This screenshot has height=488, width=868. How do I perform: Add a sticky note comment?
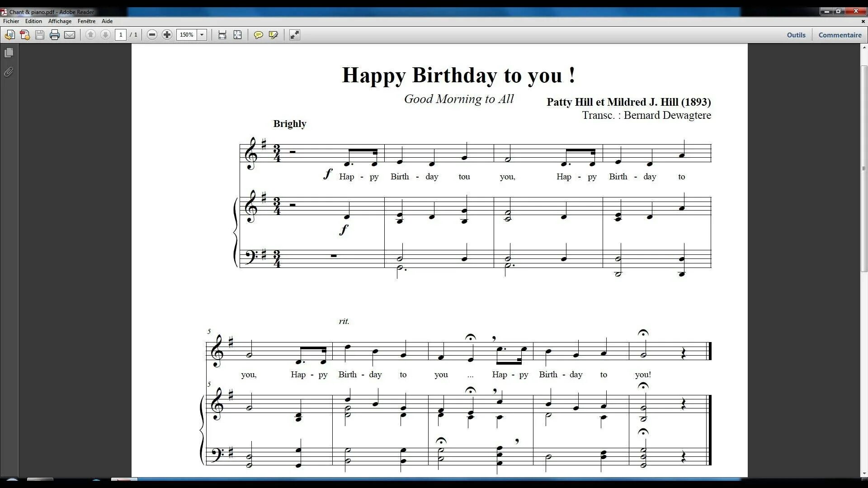[258, 35]
